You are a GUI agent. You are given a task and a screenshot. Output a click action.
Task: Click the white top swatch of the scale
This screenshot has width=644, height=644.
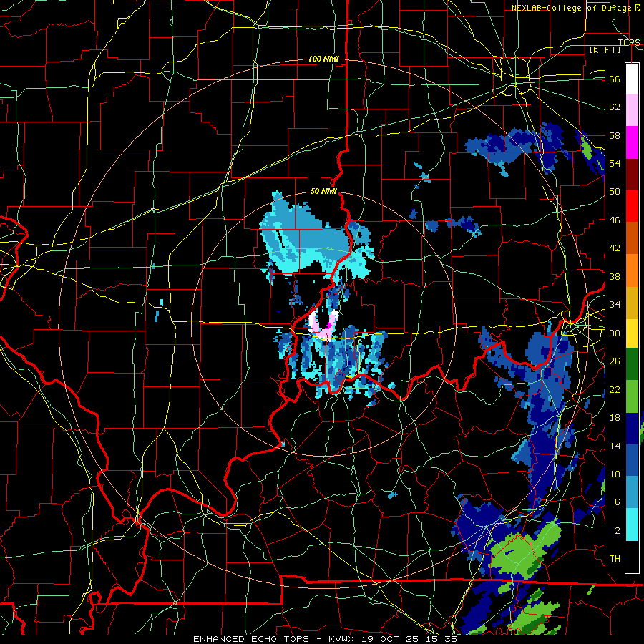point(632,79)
